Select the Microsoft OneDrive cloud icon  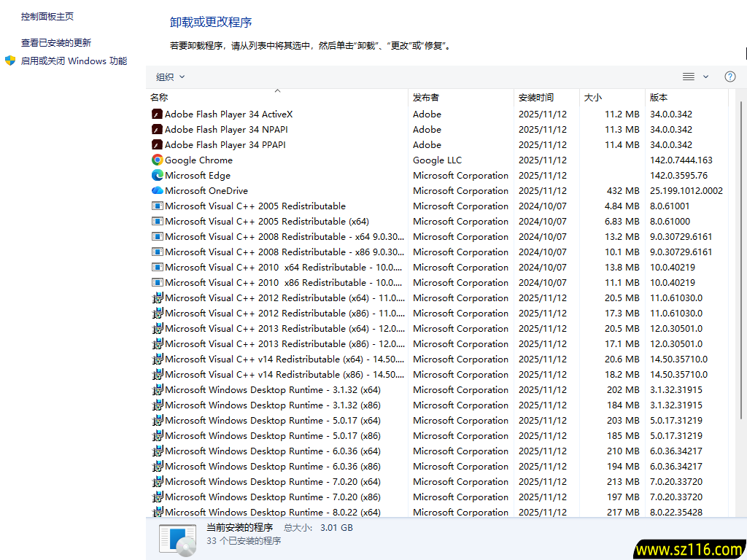(157, 191)
